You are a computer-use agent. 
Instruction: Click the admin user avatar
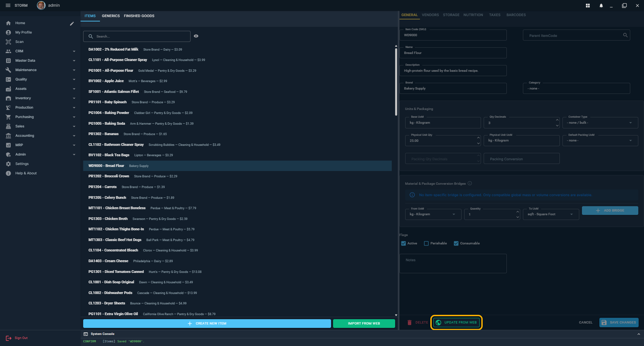point(41,5)
